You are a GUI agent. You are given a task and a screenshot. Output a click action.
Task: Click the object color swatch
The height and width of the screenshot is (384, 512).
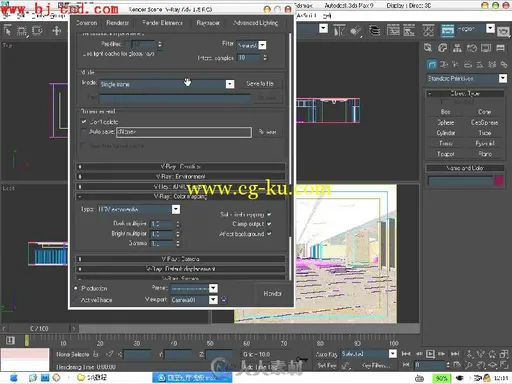[499, 181]
